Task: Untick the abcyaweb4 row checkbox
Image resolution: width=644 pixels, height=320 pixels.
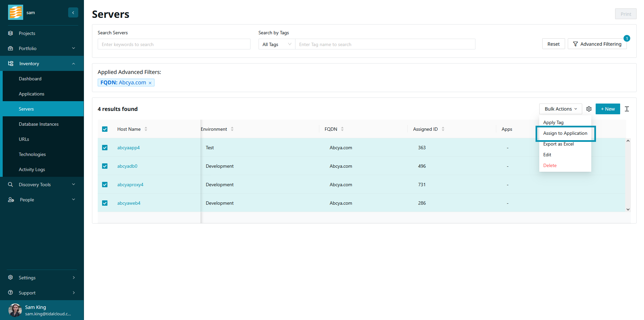Action: coord(105,203)
